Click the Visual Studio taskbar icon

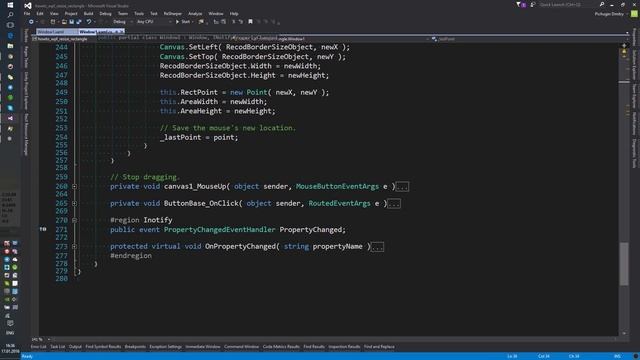click(10, 118)
